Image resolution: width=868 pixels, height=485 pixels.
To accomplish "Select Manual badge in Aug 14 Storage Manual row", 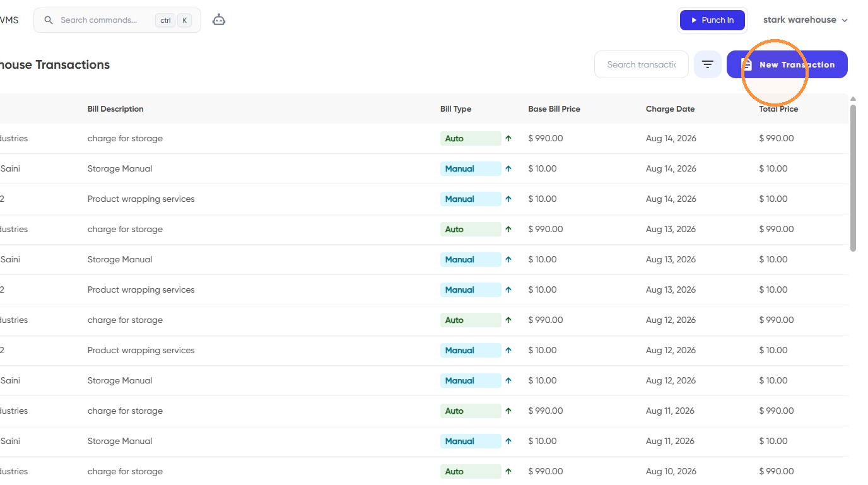I will [471, 168].
